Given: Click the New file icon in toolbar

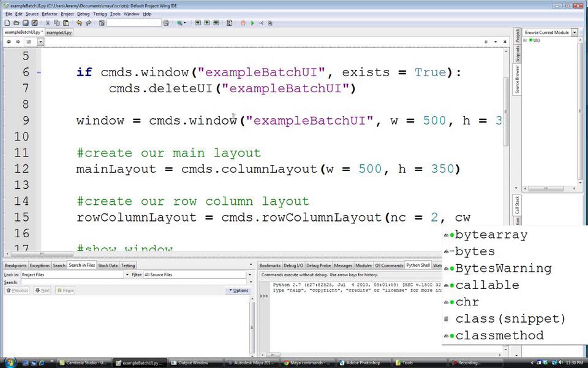Looking at the screenshot, I should tap(7, 23).
